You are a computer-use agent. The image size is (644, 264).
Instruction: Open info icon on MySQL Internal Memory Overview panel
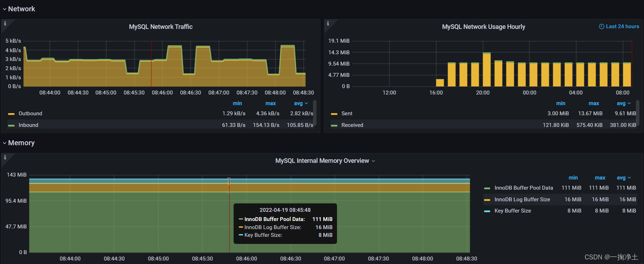5,157
